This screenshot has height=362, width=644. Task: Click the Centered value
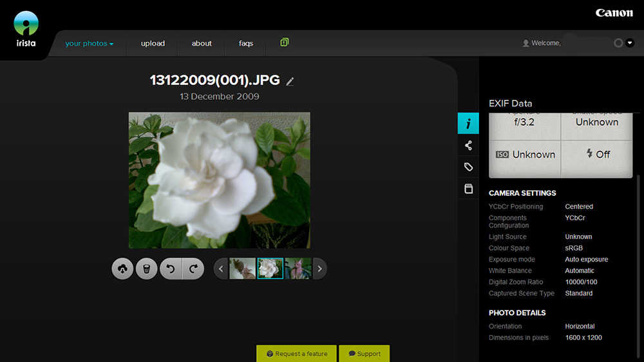pyautogui.click(x=579, y=207)
